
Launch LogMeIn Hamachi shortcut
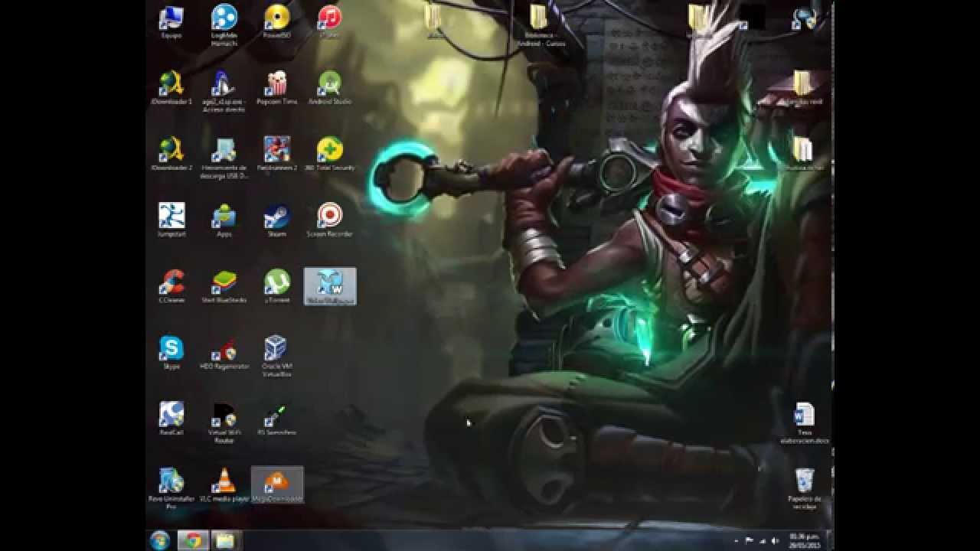224,24
